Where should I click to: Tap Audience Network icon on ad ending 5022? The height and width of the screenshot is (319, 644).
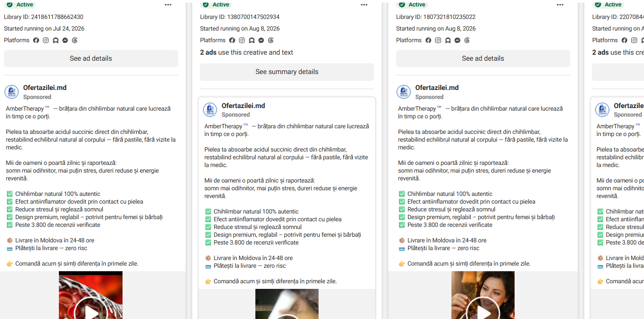click(448, 40)
